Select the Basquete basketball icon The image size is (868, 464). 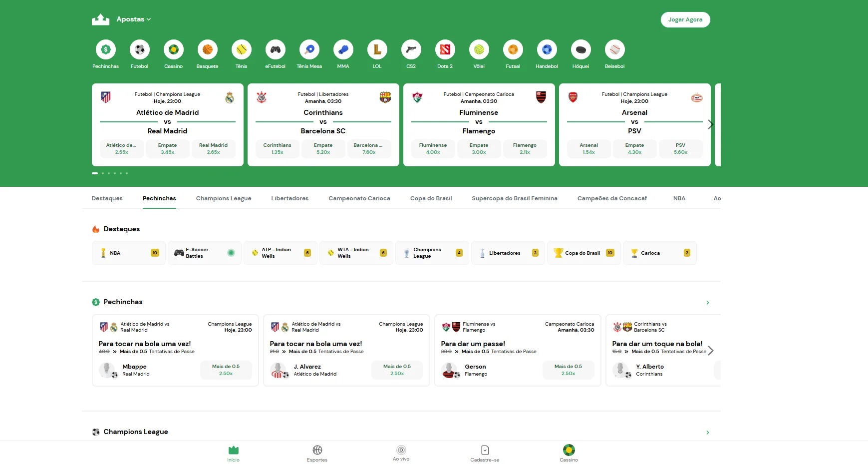[x=207, y=49]
